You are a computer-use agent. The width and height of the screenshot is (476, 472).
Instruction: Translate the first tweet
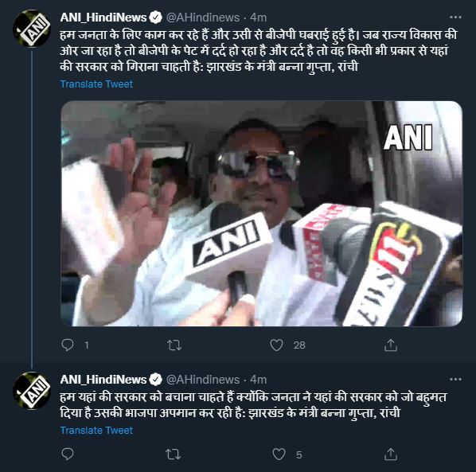click(96, 84)
